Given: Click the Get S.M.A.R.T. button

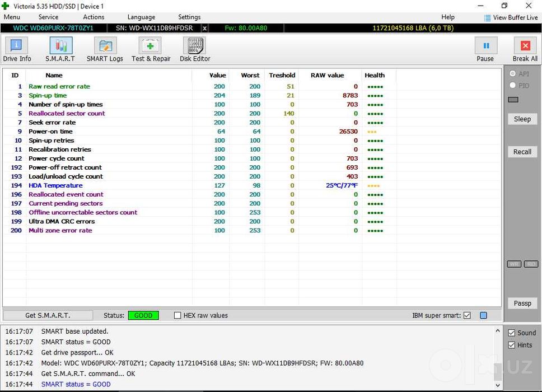Looking at the screenshot, I should (x=48, y=315).
